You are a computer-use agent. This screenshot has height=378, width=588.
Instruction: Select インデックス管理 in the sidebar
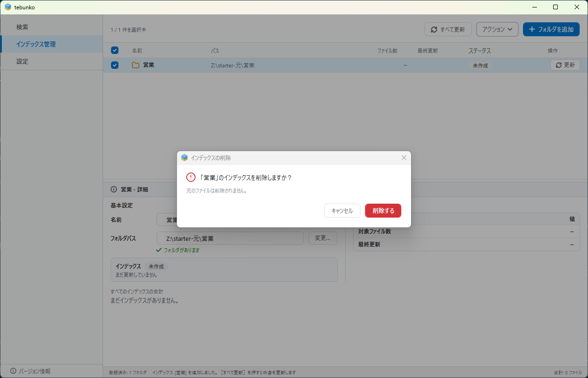52,44
